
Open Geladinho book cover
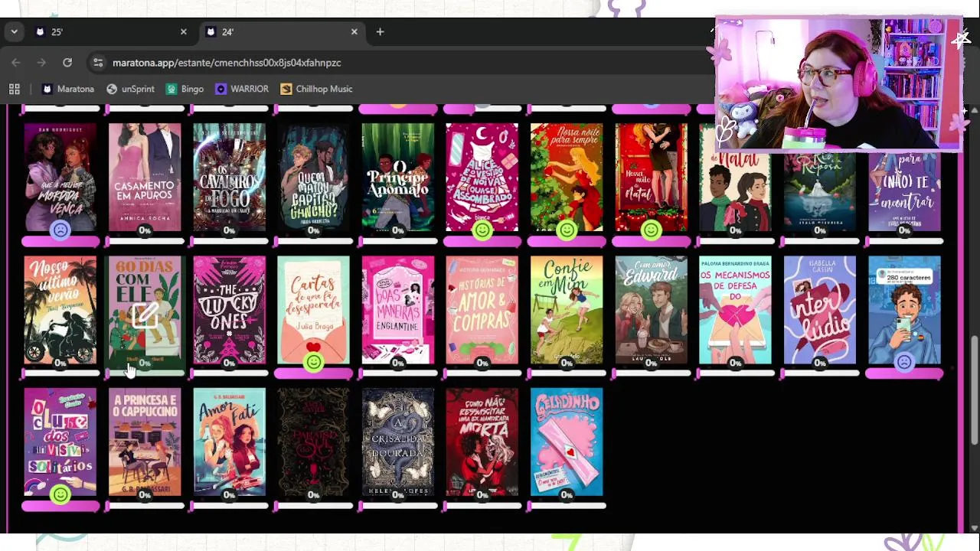coord(567,442)
